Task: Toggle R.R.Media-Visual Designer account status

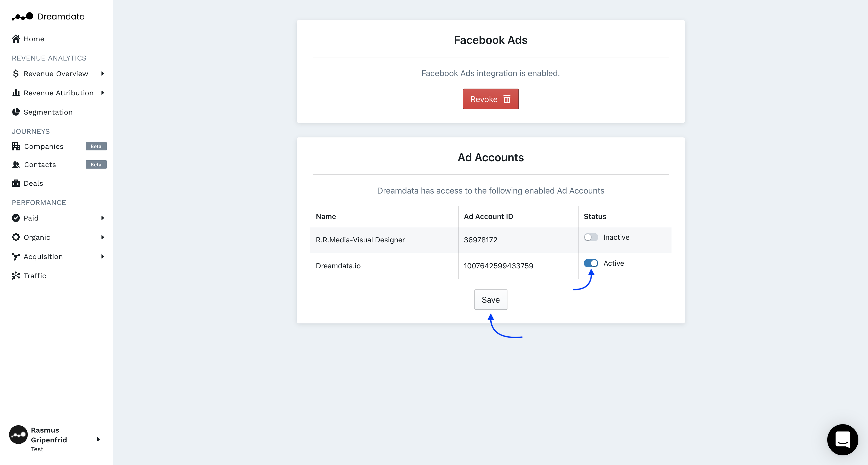Action: (591, 237)
